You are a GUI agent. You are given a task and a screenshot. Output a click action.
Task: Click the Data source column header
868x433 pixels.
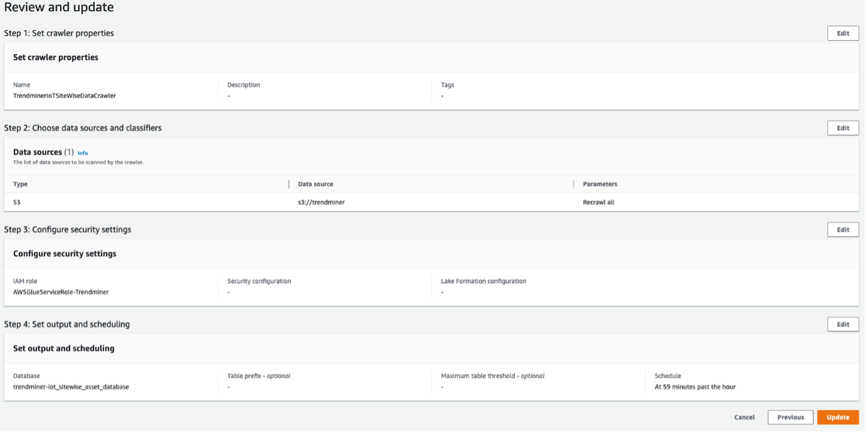pos(315,184)
